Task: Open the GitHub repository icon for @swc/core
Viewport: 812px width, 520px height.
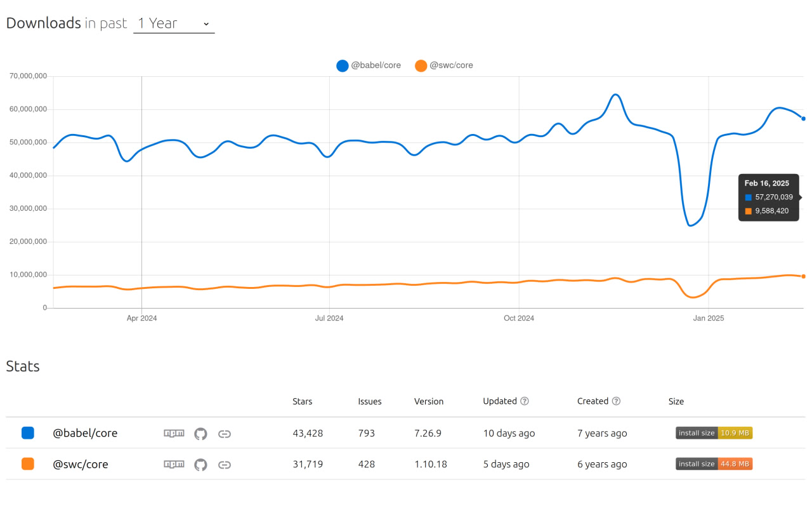Action: (x=200, y=464)
